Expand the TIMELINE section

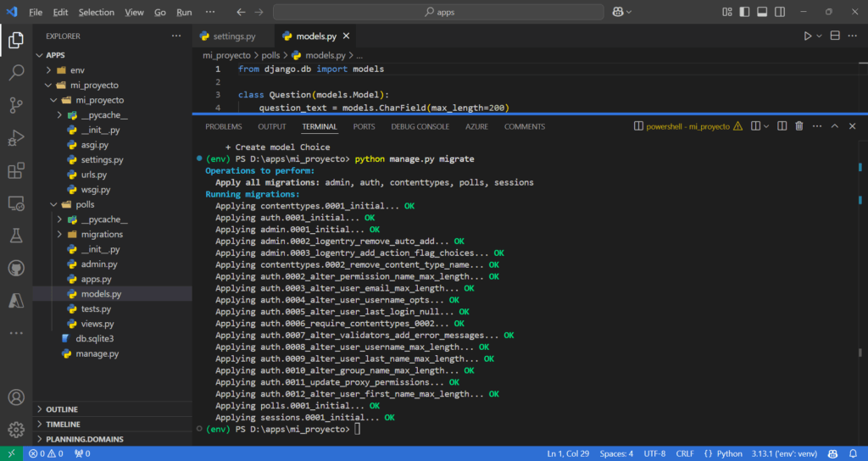tap(113, 425)
